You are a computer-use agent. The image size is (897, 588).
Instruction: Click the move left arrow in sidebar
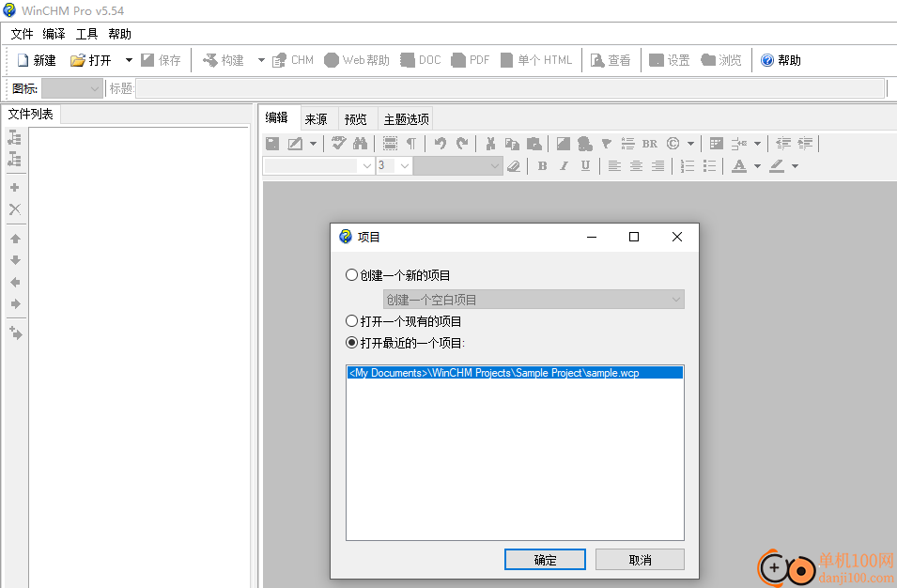[x=15, y=282]
